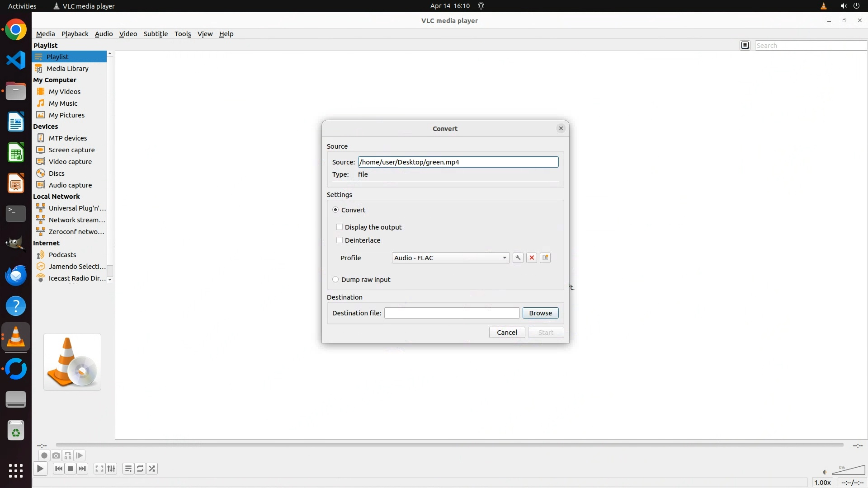Click the record button icon
868x488 pixels.
pyautogui.click(x=44, y=455)
